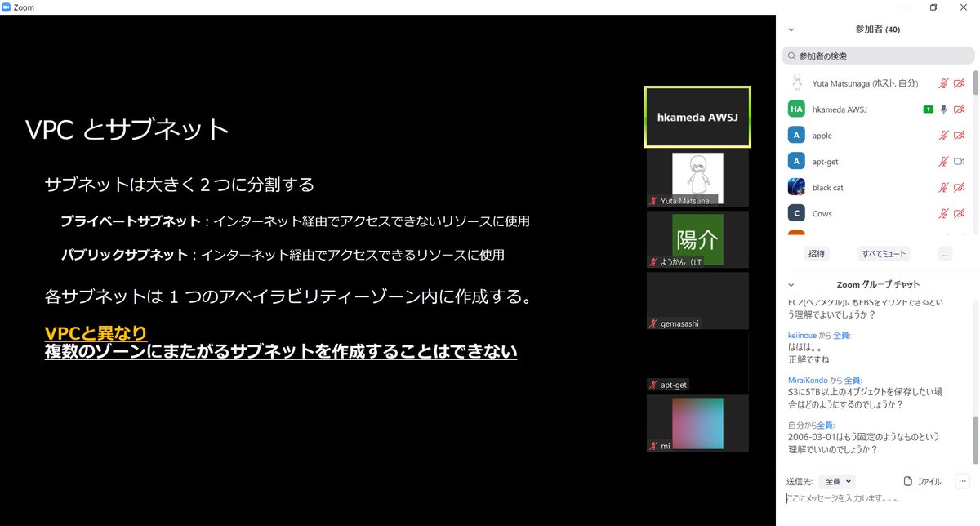Collapse the Zoom グループ チャット chevron
This screenshot has width=980, height=526.
791,285
